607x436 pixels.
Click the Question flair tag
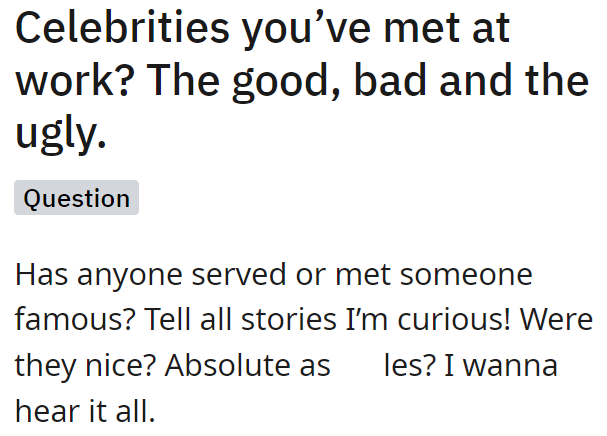76,198
